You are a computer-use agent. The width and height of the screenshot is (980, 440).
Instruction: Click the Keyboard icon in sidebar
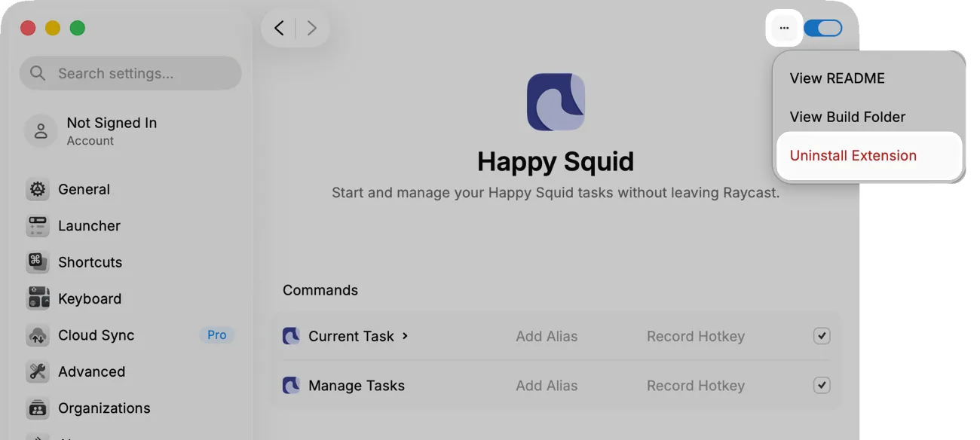pyautogui.click(x=38, y=298)
